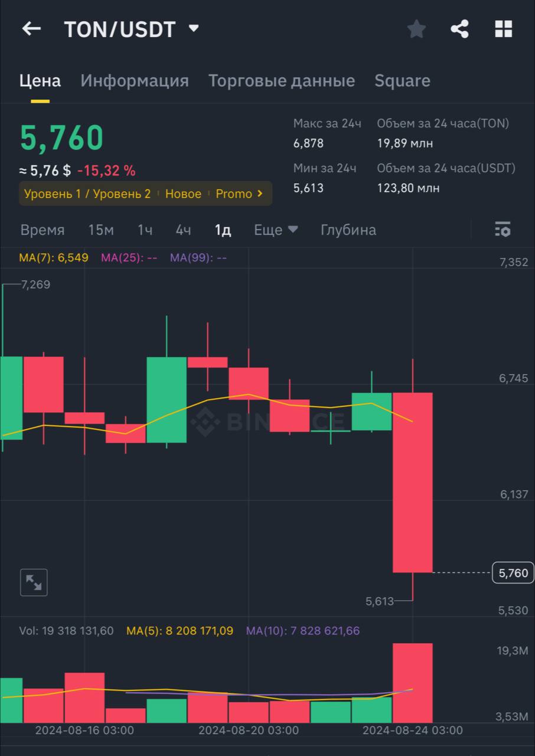Show the Глубина depth chart
The image size is (535, 756).
click(348, 230)
